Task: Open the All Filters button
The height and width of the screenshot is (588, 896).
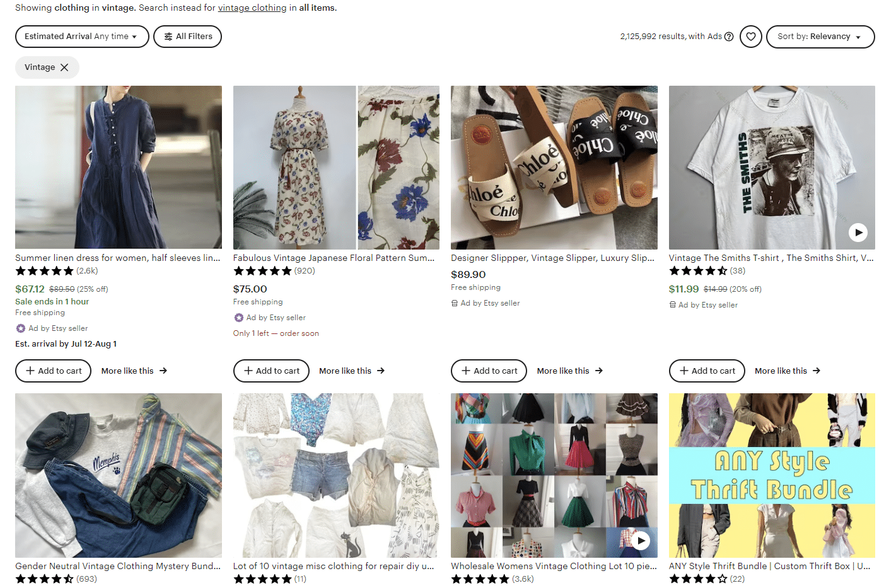Action: click(188, 37)
